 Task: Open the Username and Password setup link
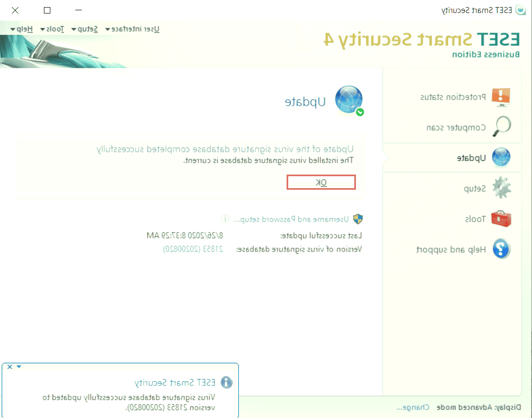291,219
